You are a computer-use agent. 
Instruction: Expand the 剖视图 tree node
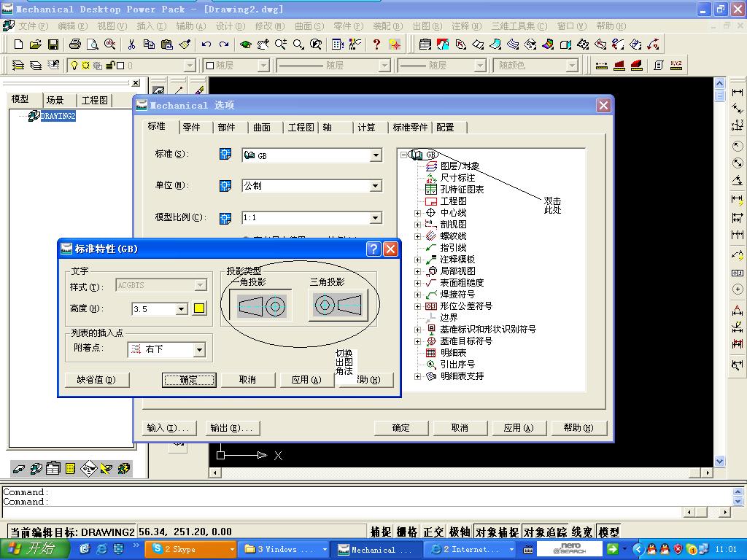[x=417, y=225]
